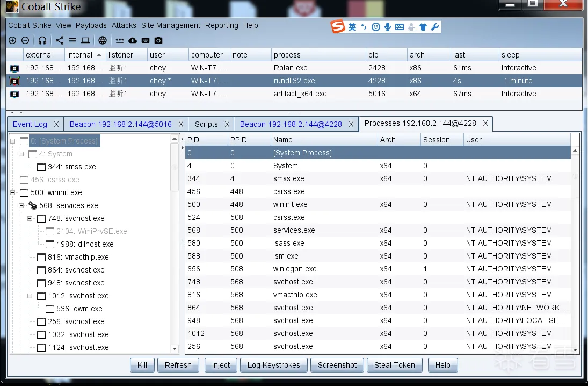
Task: Open the View menu
Action: pyautogui.click(x=63, y=25)
